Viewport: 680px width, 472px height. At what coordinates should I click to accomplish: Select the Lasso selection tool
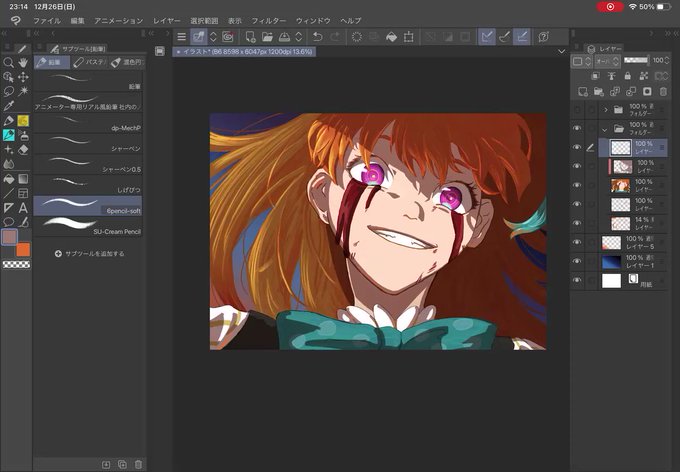[x=8, y=92]
